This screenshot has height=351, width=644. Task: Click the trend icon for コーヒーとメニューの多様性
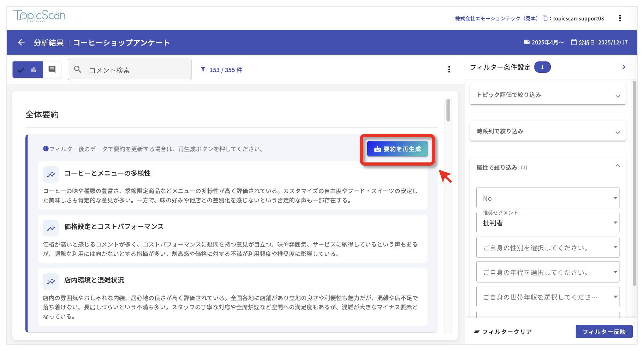(x=51, y=174)
